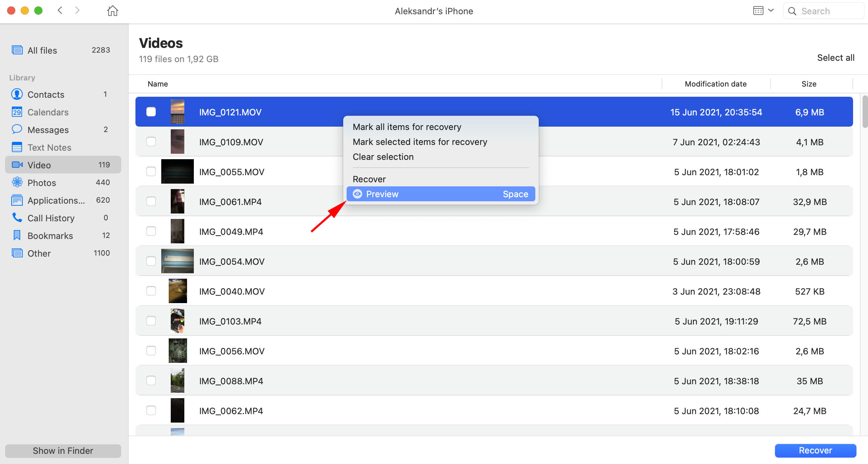Select Mark all items for recovery
The width and height of the screenshot is (868, 464).
pyautogui.click(x=407, y=127)
